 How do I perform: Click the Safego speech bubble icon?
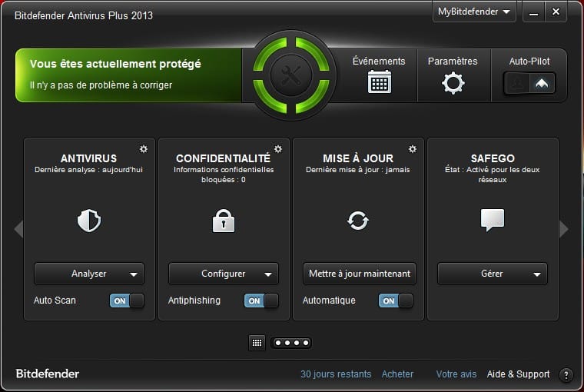tap(493, 221)
